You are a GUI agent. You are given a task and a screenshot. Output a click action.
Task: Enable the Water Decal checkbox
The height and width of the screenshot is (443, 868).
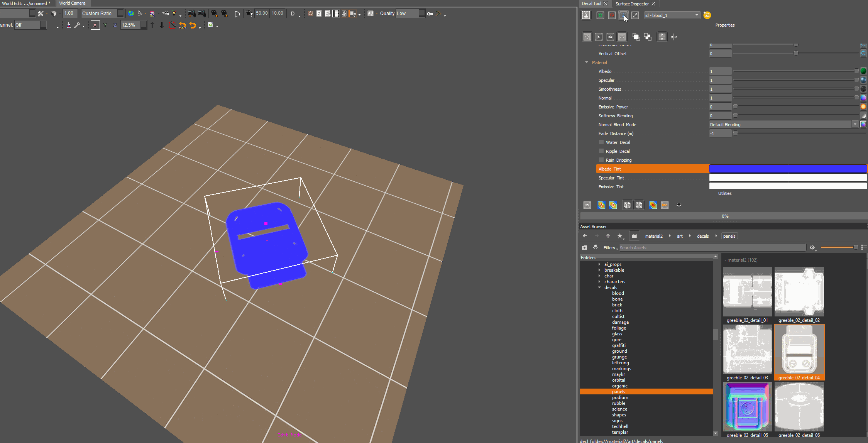(601, 142)
